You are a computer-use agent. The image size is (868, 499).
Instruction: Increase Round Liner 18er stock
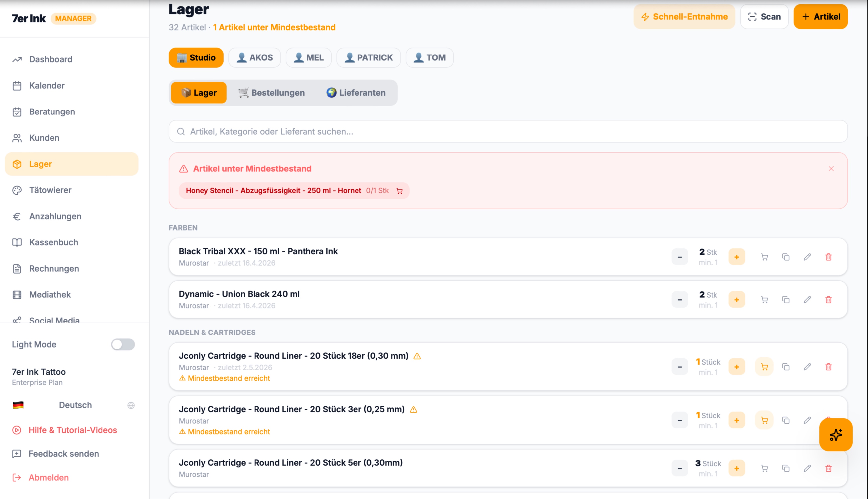pos(736,367)
